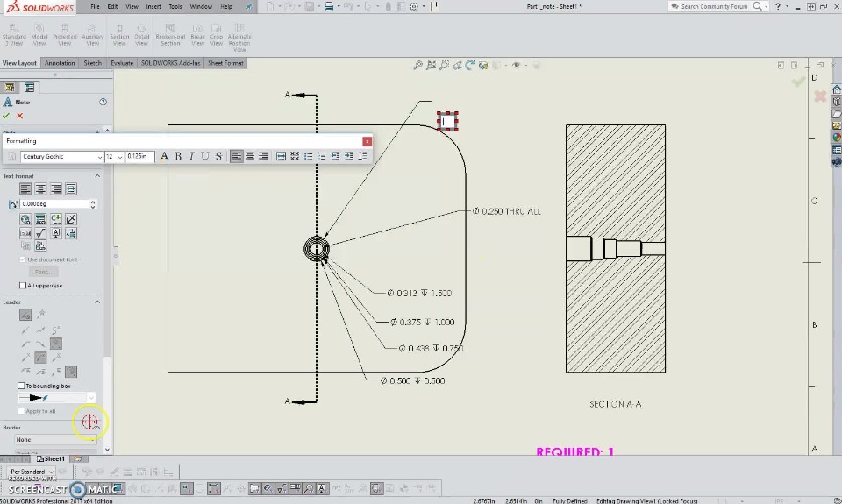Toggle italic in the Formatting toolbar

point(191,156)
